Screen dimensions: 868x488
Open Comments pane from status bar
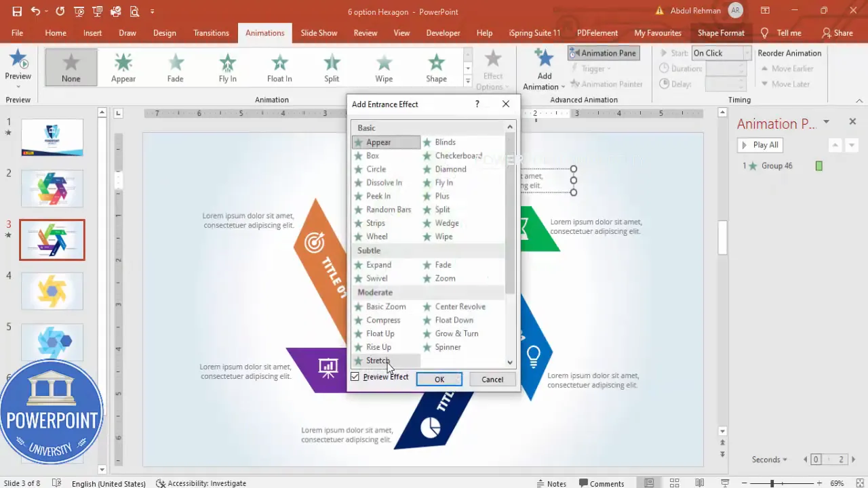point(601,483)
